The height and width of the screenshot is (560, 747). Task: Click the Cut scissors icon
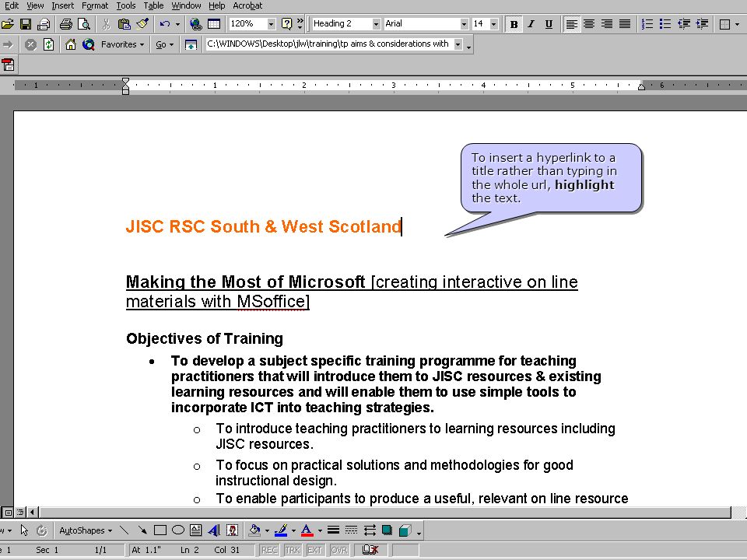(106, 24)
